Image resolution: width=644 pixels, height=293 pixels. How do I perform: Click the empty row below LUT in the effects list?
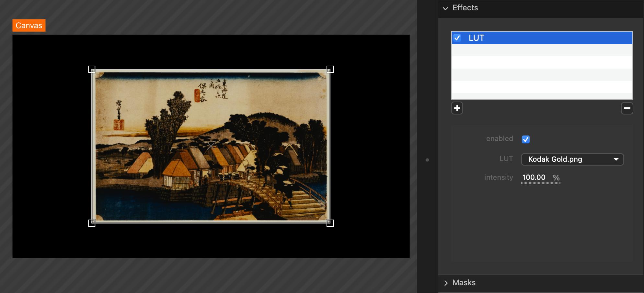click(542, 50)
